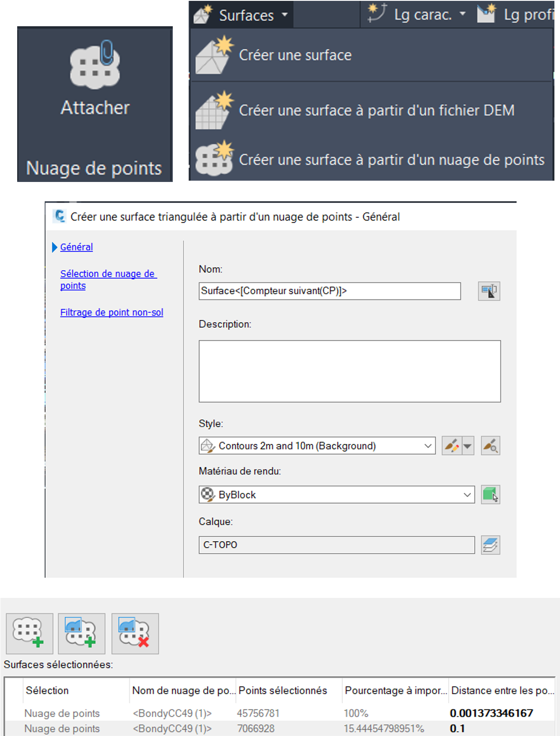Open the Général wizard page

coord(77,247)
